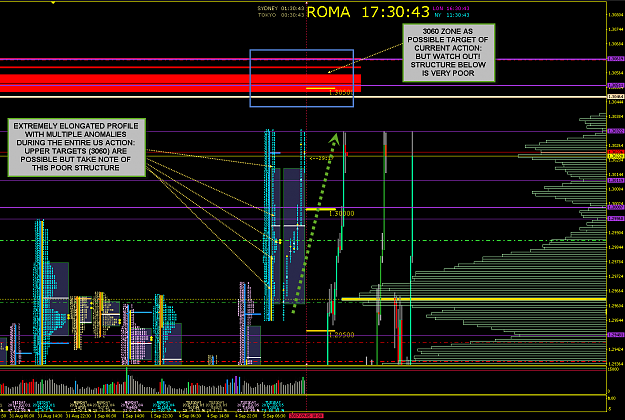Click the LON session clock in magenta
Image resolution: width=625 pixels, height=420 pixels.
451,8
